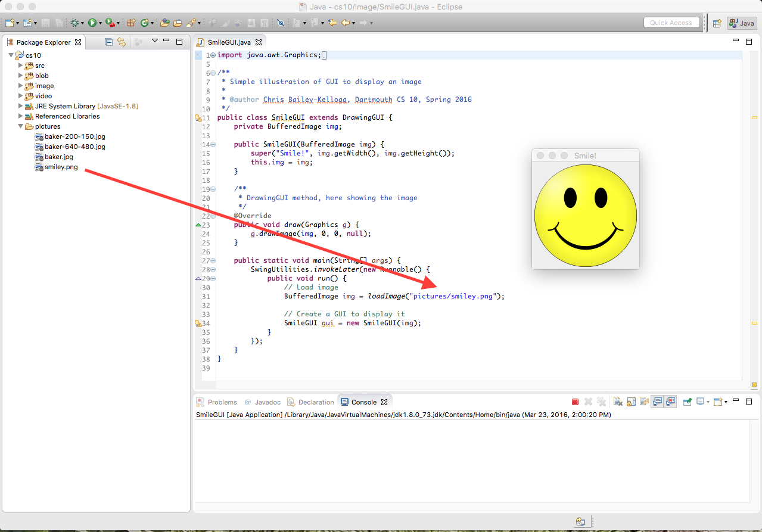Click the green Run button in toolbar
The image size is (762, 532).
tap(92, 23)
